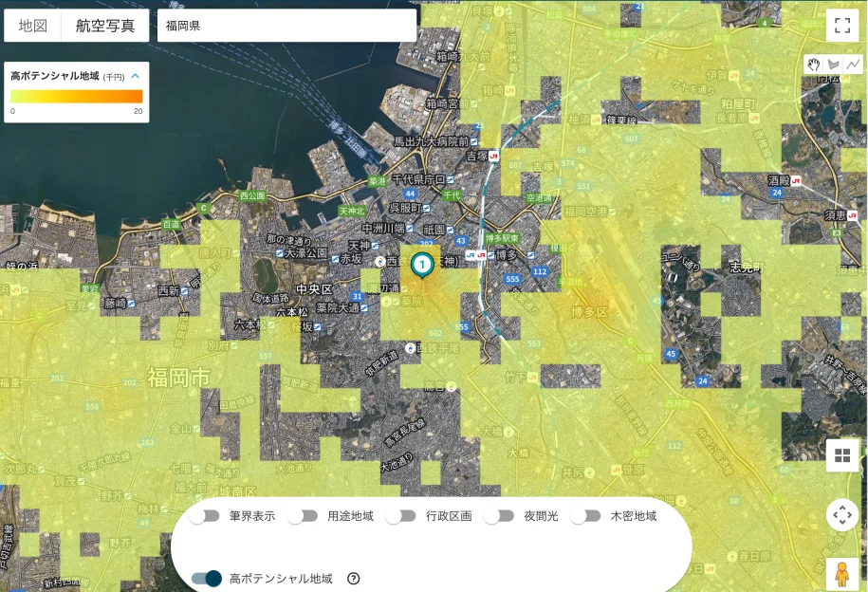Open help for 高ポテンシャル地域

(x=354, y=579)
